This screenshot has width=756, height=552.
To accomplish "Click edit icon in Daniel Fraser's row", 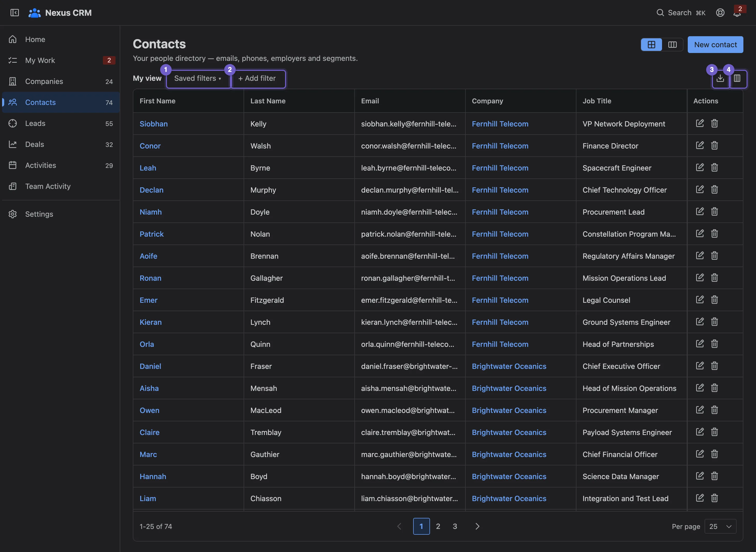I will pyautogui.click(x=700, y=366).
